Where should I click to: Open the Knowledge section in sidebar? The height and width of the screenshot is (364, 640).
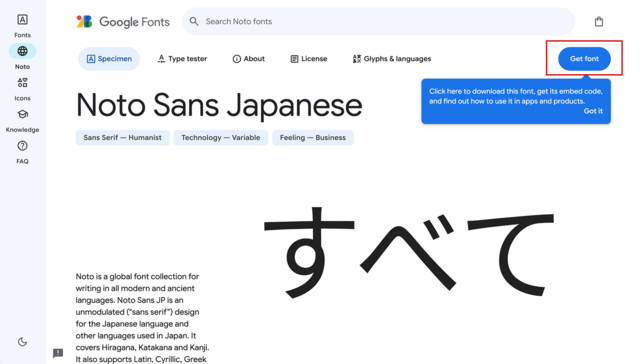point(22,121)
